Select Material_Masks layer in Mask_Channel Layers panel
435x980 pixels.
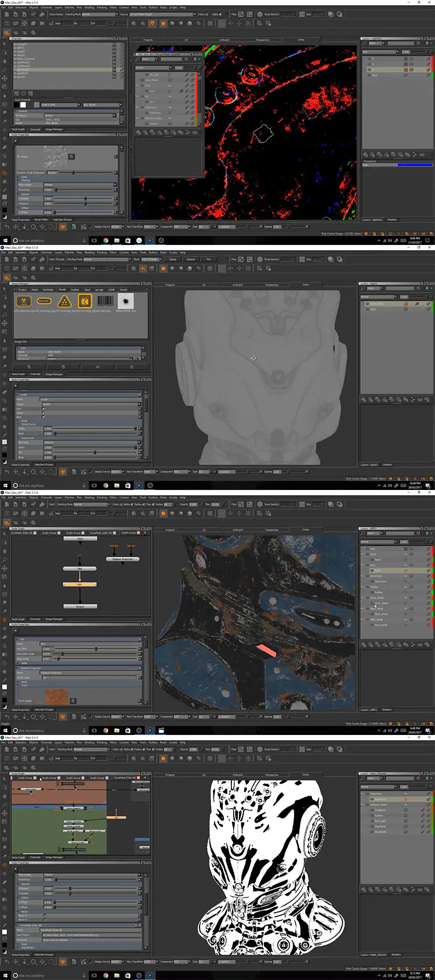394,805
